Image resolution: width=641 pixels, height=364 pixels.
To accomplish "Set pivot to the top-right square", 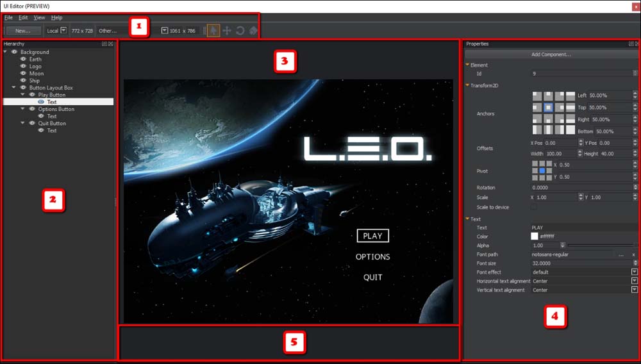I will pos(549,164).
